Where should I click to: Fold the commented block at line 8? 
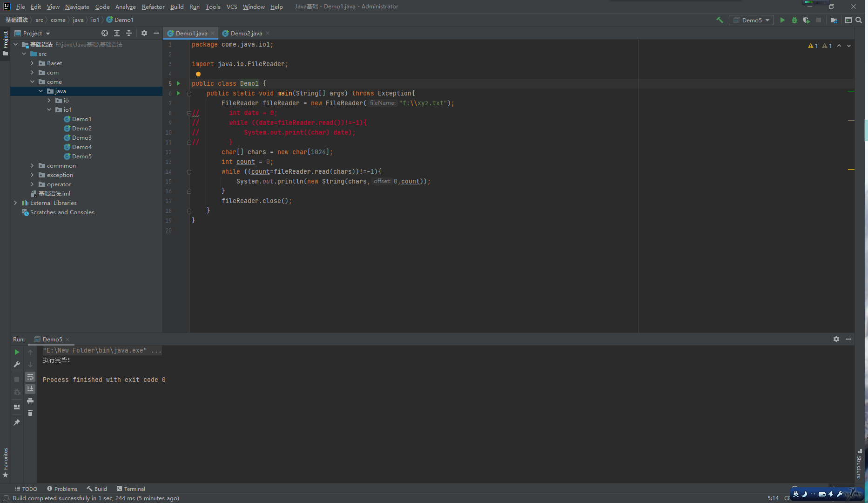coord(189,113)
